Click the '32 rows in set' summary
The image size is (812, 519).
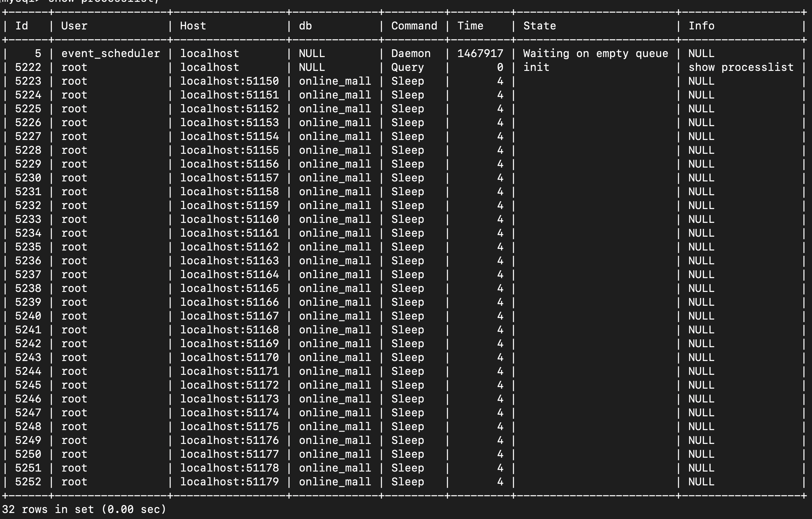click(x=84, y=510)
